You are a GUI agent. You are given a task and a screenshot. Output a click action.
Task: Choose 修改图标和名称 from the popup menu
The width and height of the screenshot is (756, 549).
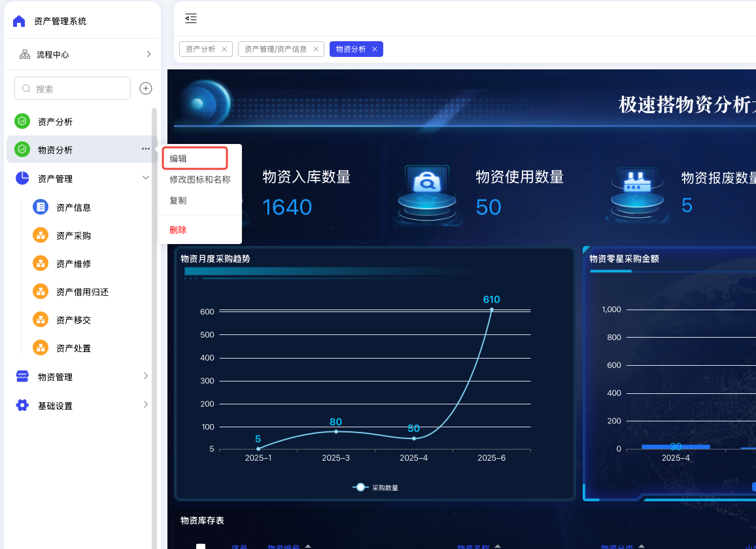click(x=199, y=179)
